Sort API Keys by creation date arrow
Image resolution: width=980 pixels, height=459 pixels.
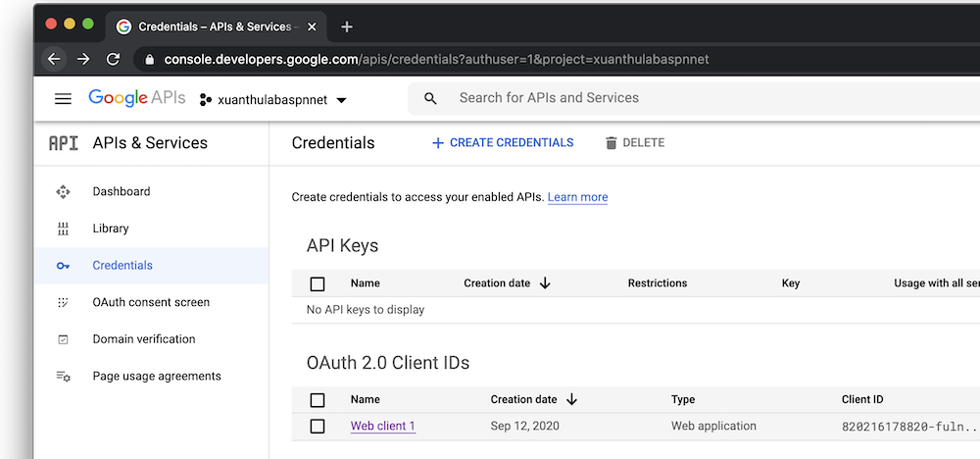pos(545,283)
